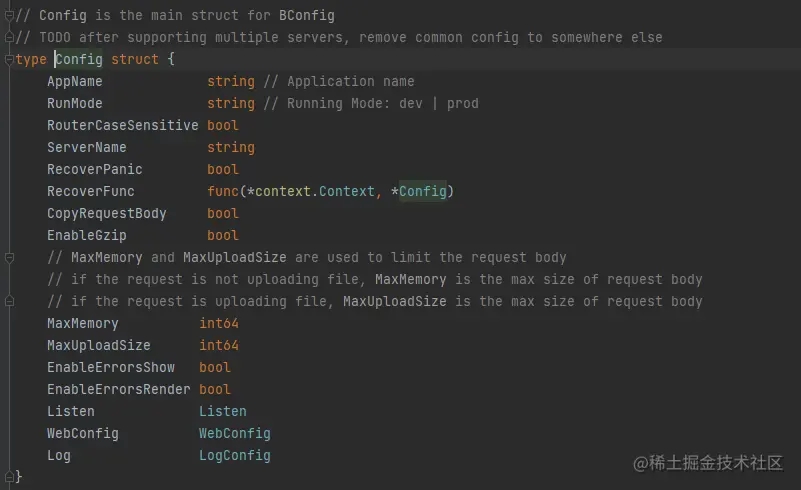Collapse the MaxMemory comment block
This screenshot has width=801, height=490.
tap(9, 258)
